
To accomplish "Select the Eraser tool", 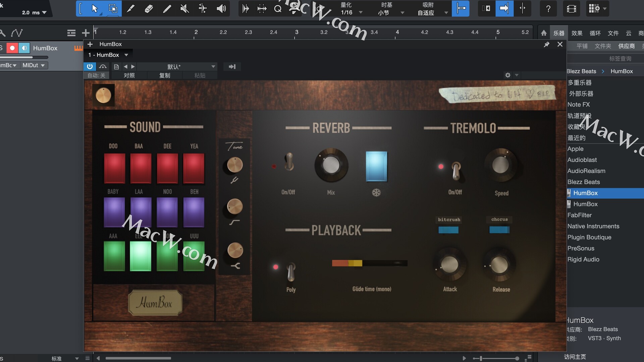I will [149, 8].
